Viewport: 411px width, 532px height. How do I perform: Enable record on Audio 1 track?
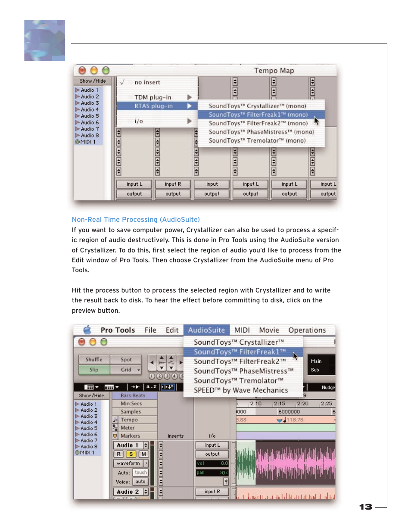119,454
